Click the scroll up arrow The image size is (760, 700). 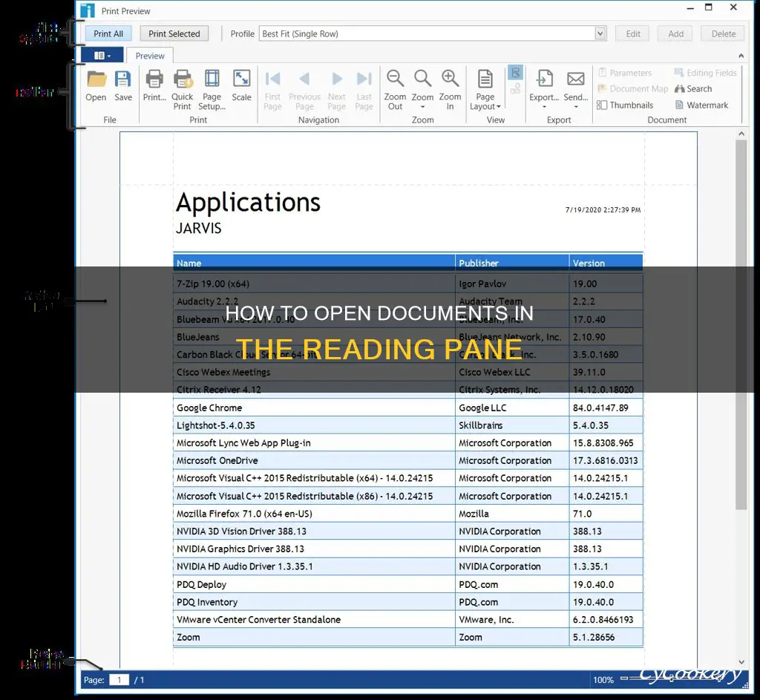coord(741,134)
